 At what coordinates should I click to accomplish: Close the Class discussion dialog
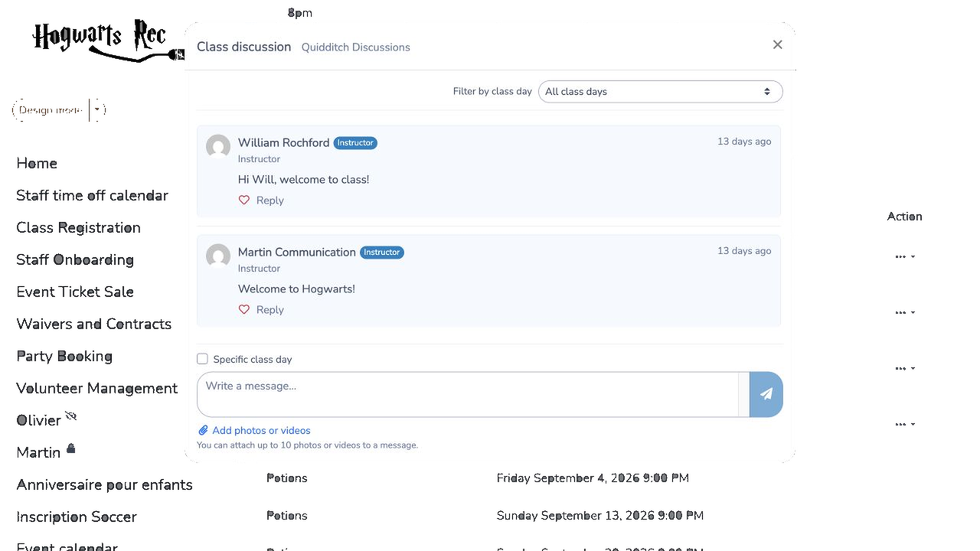pyautogui.click(x=777, y=45)
